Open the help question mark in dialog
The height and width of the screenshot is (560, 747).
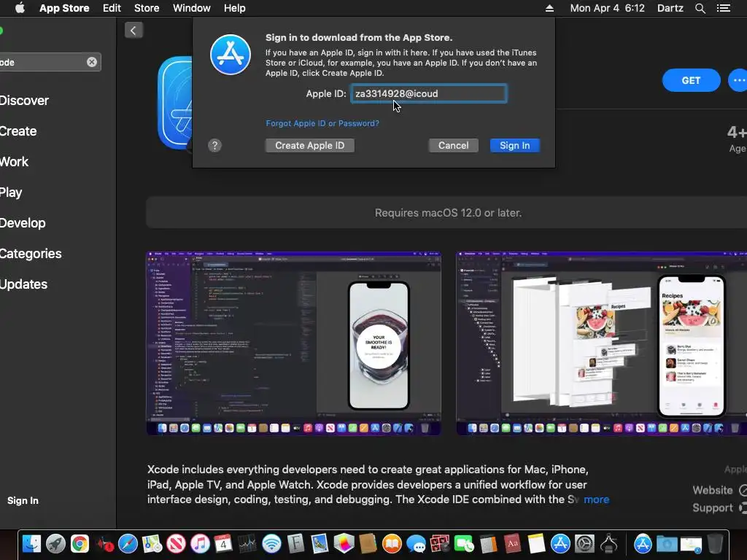tap(215, 145)
